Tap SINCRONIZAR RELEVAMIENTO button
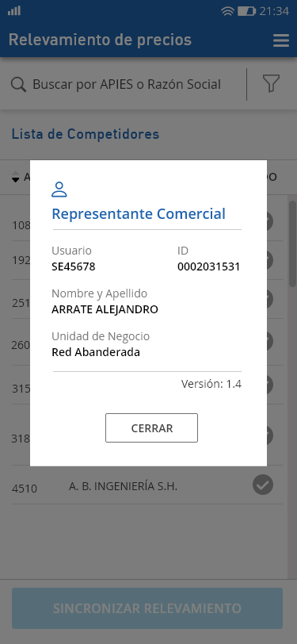 [147, 608]
